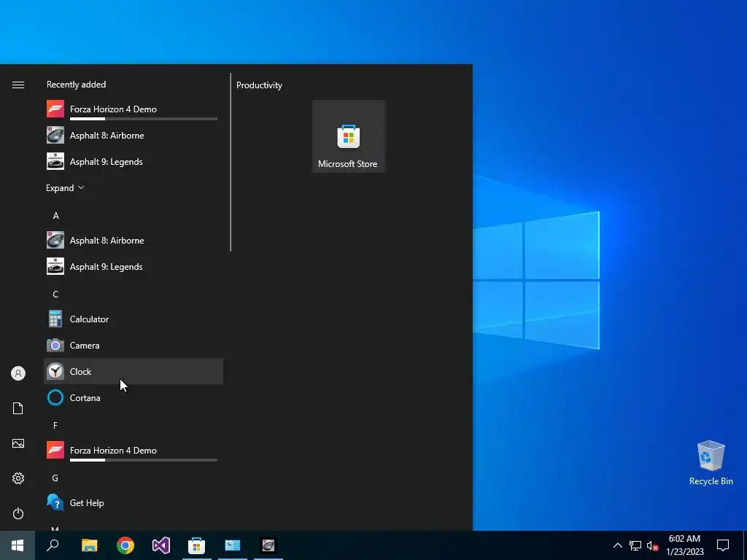Open taskbar Search magnifier
Screen dimensions: 747x560
point(53,545)
